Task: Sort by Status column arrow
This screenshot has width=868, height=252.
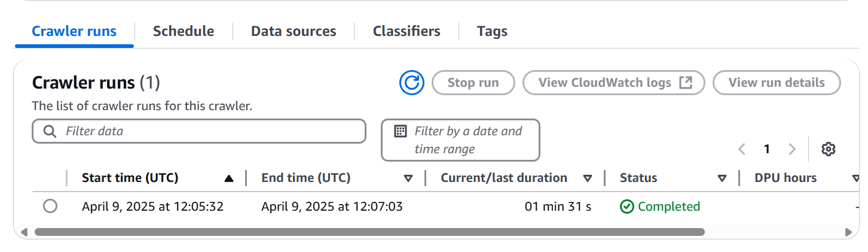Action: (722, 178)
